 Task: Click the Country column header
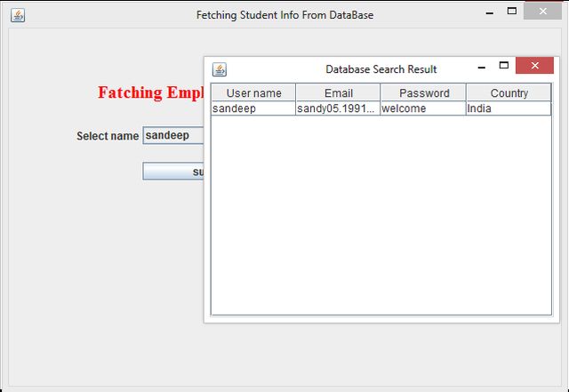coord(509,93)
